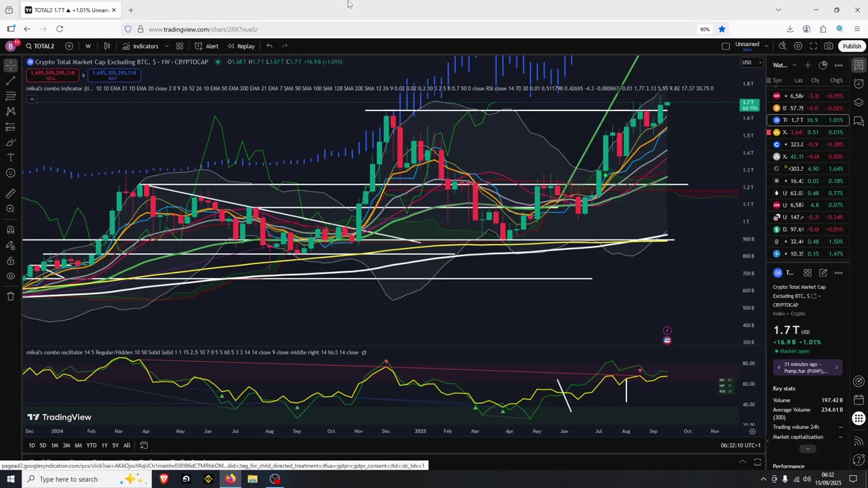Enter fullscreen chart mode
The height and width of the screenshot is (488, 868).
coord(813,46)
